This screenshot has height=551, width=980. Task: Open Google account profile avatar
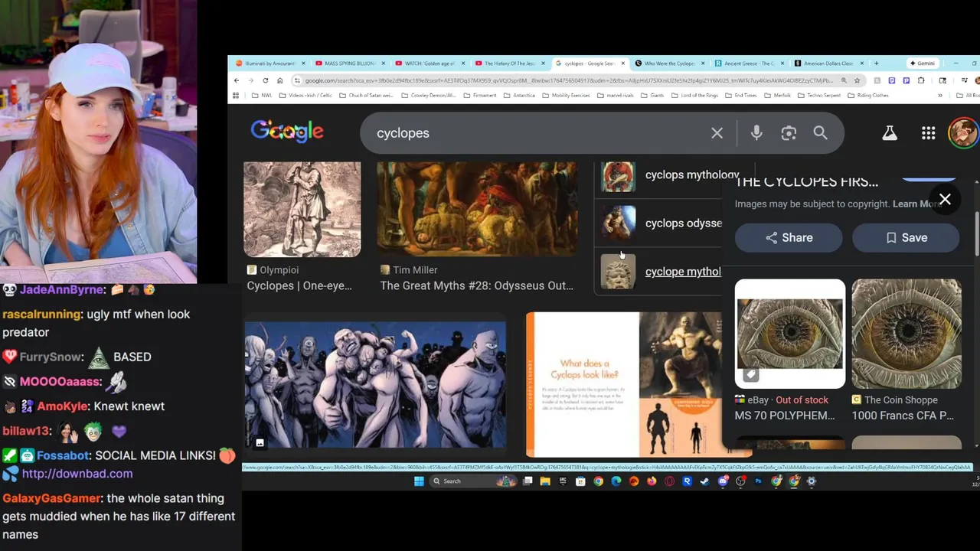963,132
